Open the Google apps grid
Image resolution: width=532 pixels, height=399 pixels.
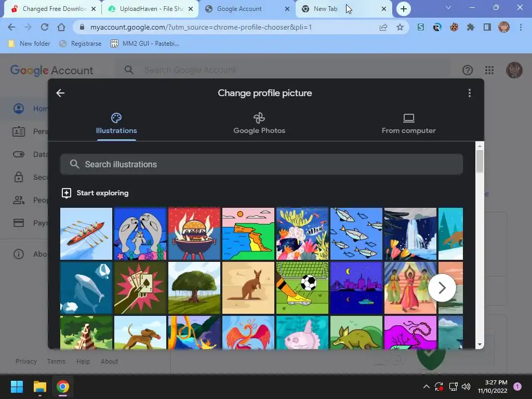489,70
